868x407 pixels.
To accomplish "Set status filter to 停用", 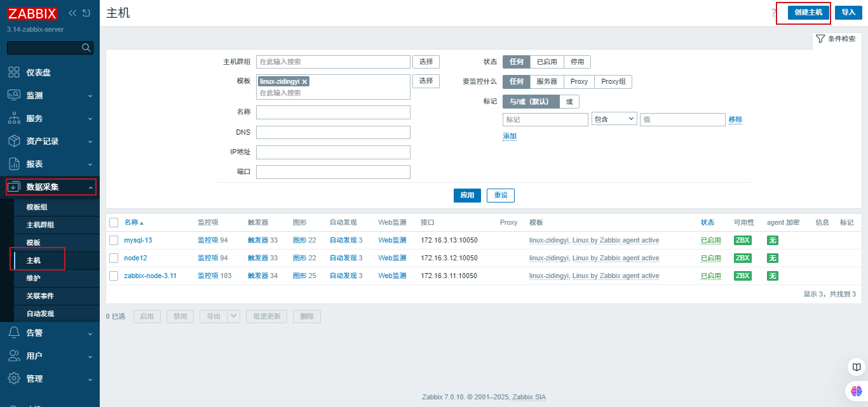I will point(577,62).
